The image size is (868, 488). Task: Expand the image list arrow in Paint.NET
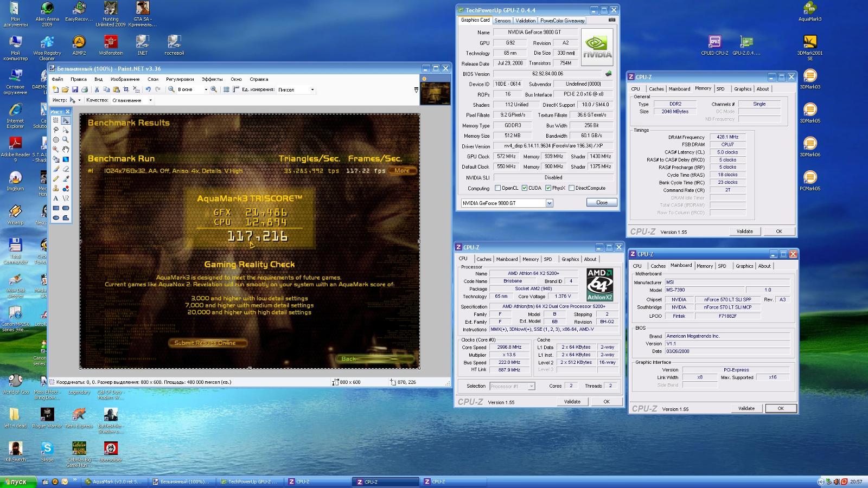416,89
